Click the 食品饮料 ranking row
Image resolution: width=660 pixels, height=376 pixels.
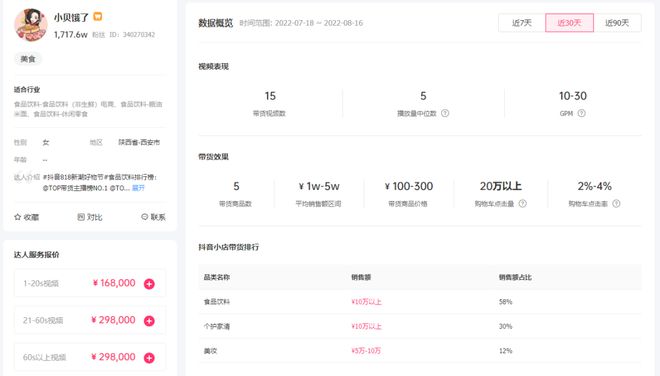point(420,302)
